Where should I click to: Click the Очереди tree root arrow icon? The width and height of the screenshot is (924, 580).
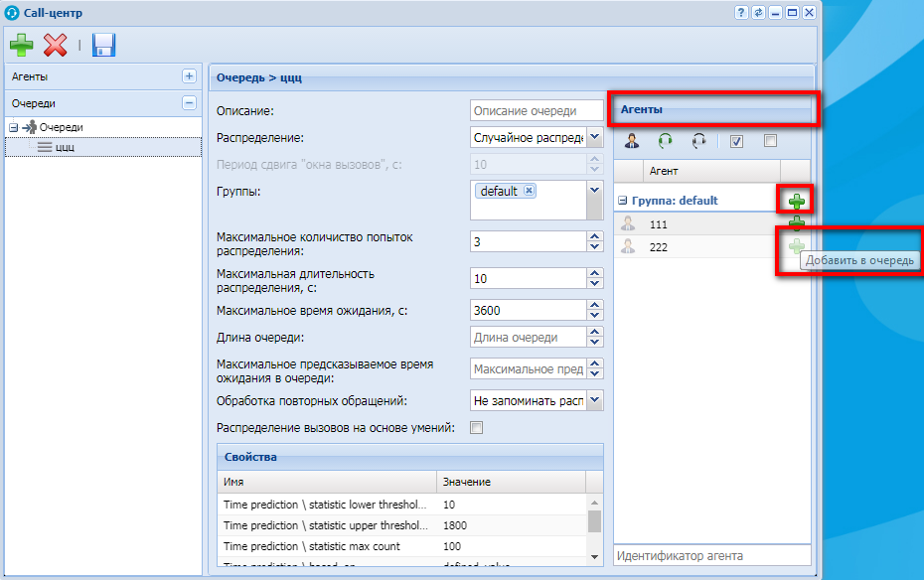pyautogui.click(x=30, y=127)
